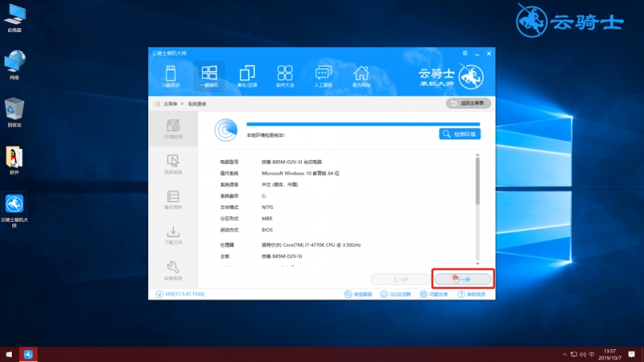Viewport: 644px width, 362px height.
Task: Click the 上一步 previous step button
Action: pyautogui.click(x=400, y=279)
